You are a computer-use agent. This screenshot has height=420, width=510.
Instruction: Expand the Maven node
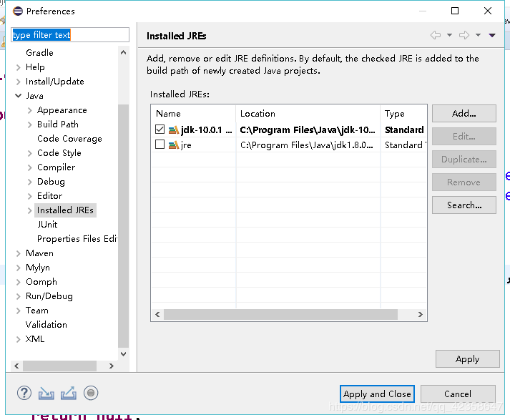click(x=18, y=253)
